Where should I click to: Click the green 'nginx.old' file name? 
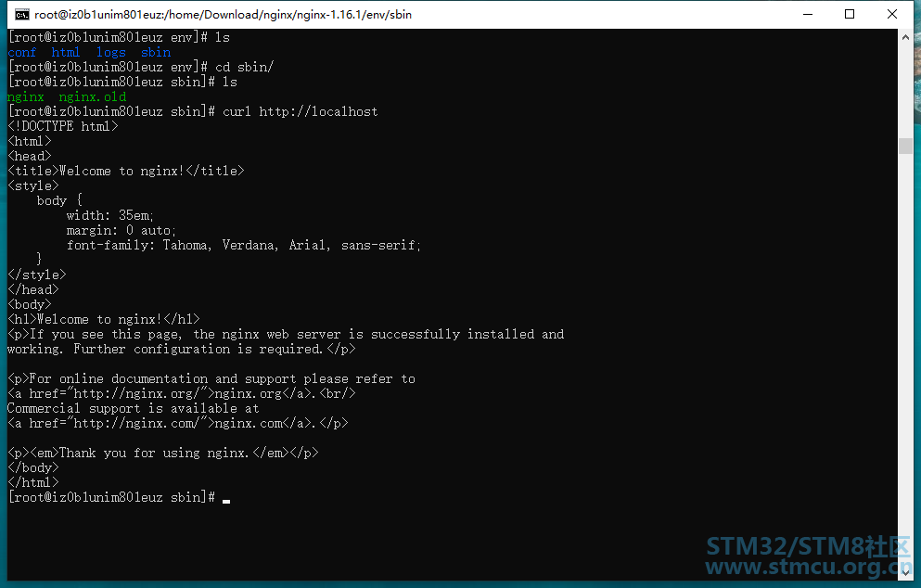92,97
